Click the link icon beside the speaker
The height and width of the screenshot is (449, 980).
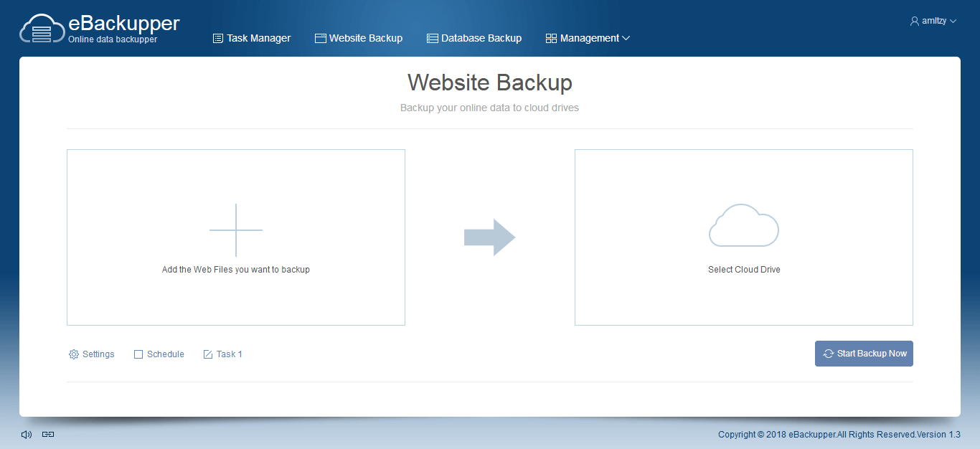point(48,434)
